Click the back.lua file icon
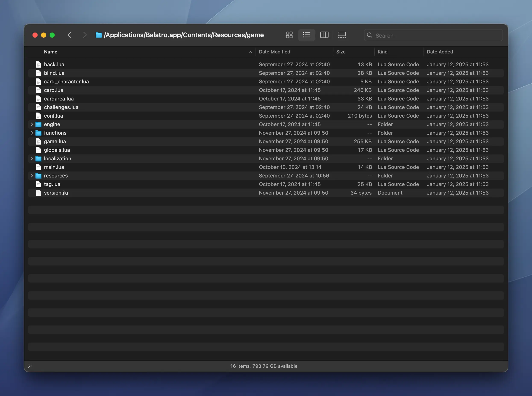 (x=38, y=64)
